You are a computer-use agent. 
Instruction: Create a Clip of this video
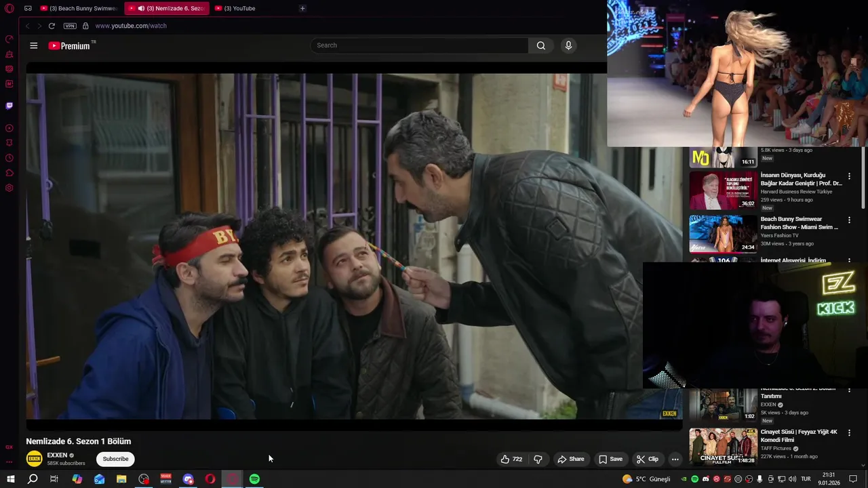click(648, 459)
